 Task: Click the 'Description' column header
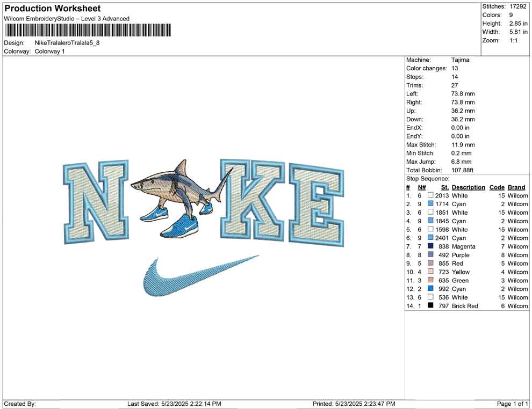pyautogui.click(x=469, y=187)
